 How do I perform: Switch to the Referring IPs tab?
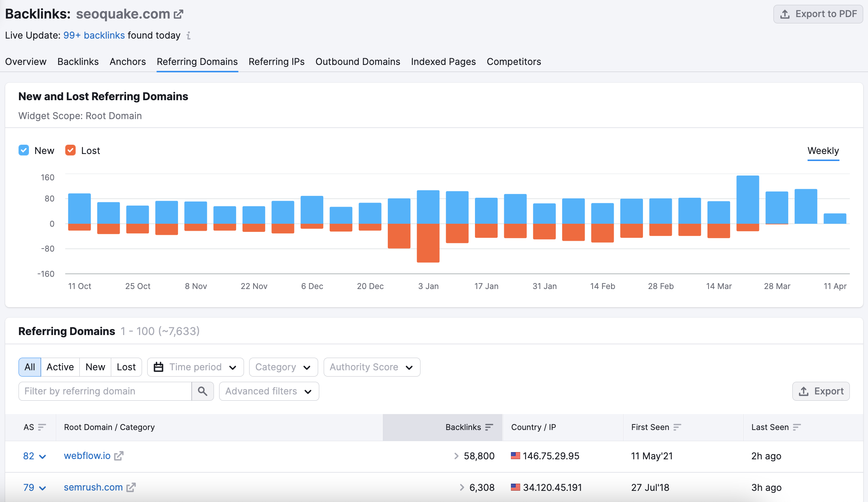276,62
